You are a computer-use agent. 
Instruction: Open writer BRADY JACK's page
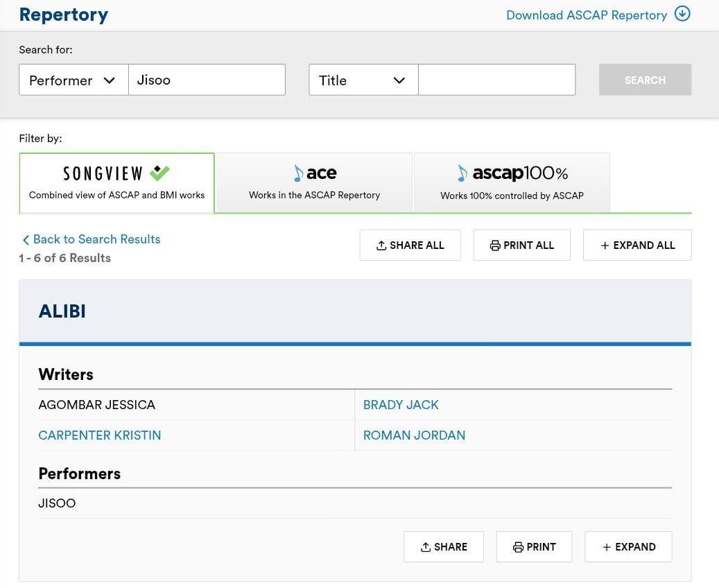[401, 404]
